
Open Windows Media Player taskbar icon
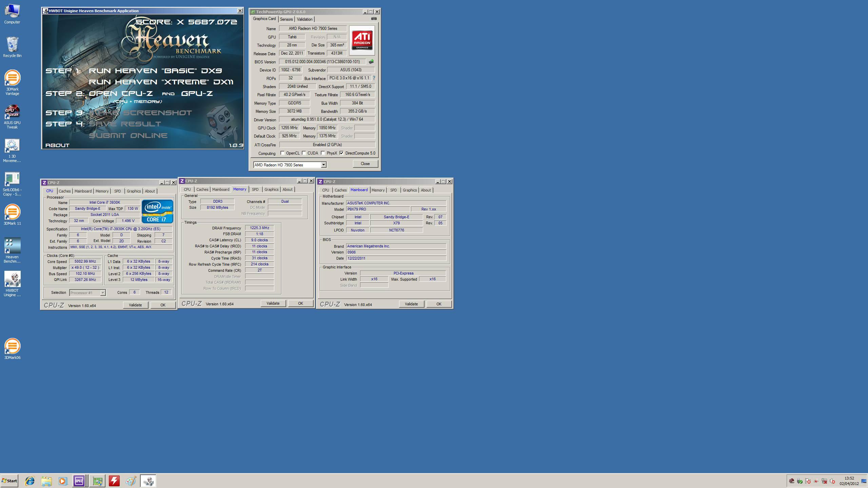[x=63, y=481]
